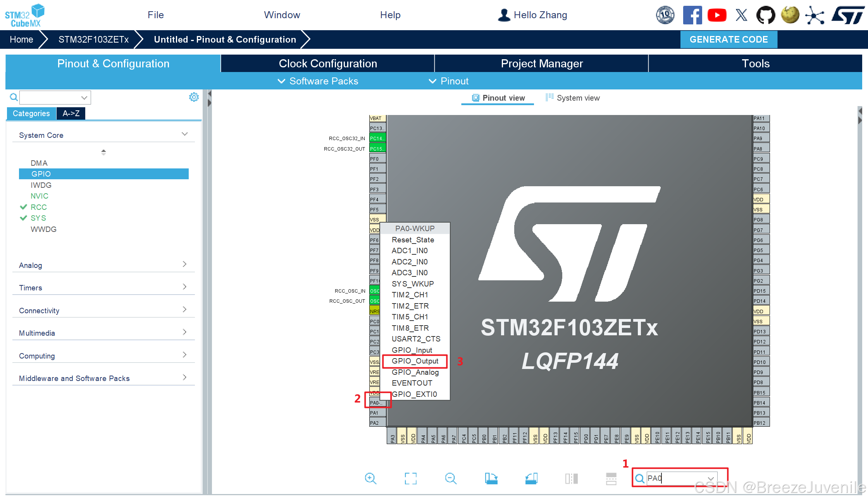Select the Categories view toggle
Viewport: 868px width, 501px height.
[31, 113]
